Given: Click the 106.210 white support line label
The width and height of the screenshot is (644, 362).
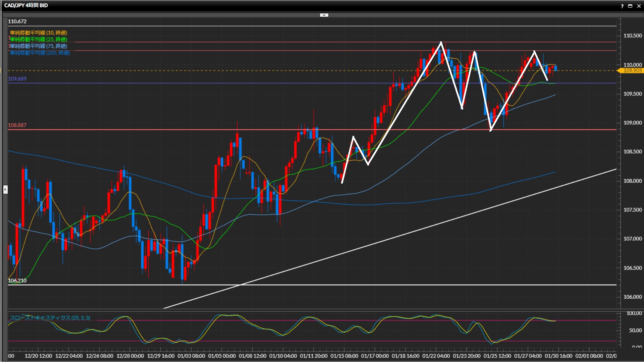Looking at the screenshot, I should tap(17, 281).
